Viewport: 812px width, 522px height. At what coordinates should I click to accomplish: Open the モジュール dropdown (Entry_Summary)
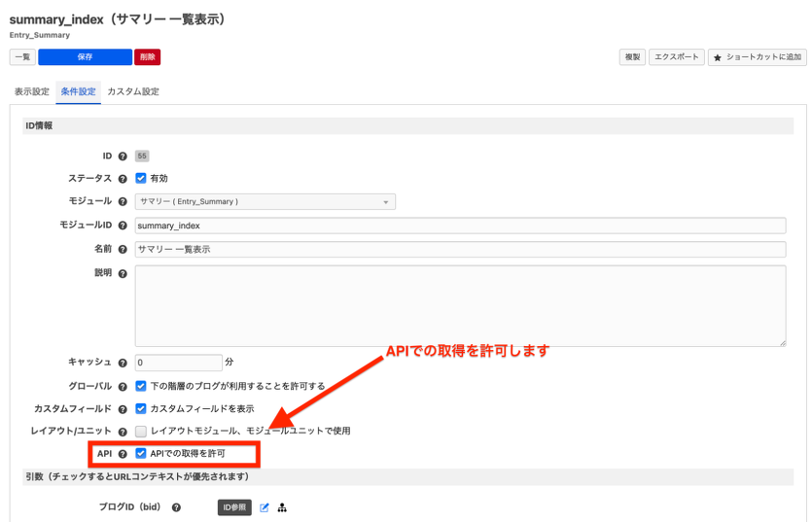pyautogui.click(x=265, y=201)
